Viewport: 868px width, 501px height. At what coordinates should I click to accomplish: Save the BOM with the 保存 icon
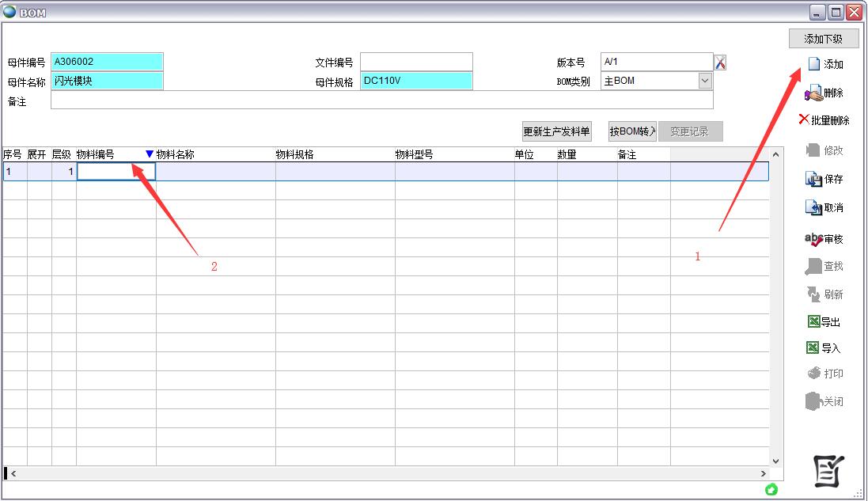coord(813,180)
